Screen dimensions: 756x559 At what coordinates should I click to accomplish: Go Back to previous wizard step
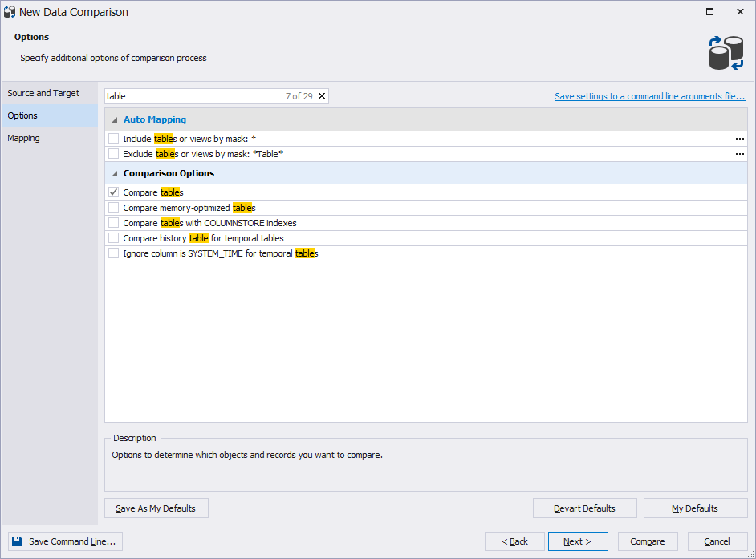514,541
